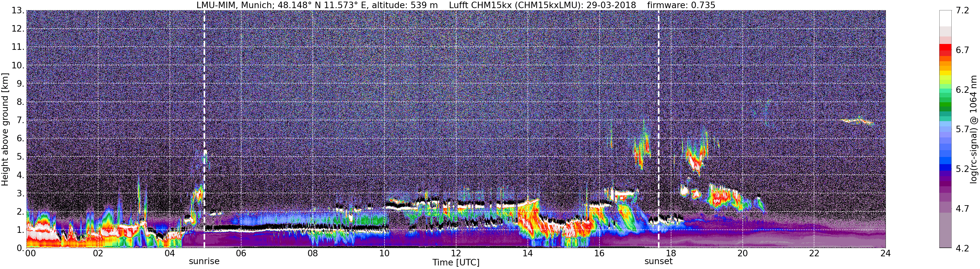This screenshot has height=269, width=980.
Task: Click the colorbar tick value 4.7
Action: coord(962,208)
